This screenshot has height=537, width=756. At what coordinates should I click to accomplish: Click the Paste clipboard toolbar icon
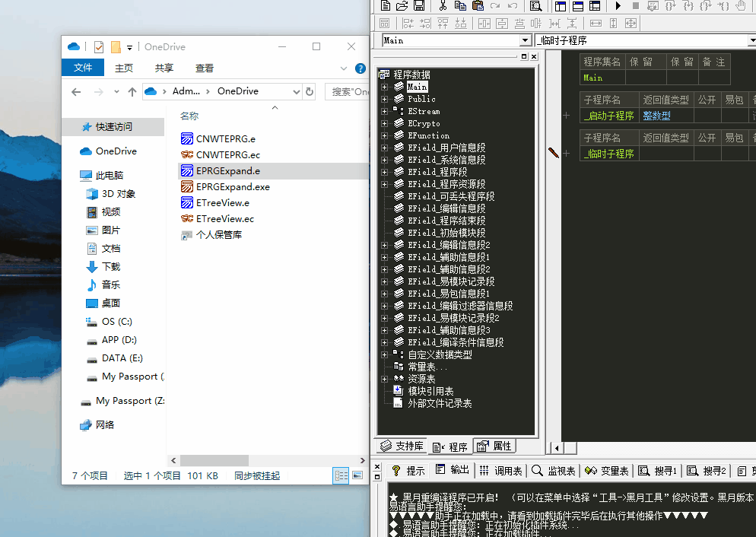(x=478, y=6)
